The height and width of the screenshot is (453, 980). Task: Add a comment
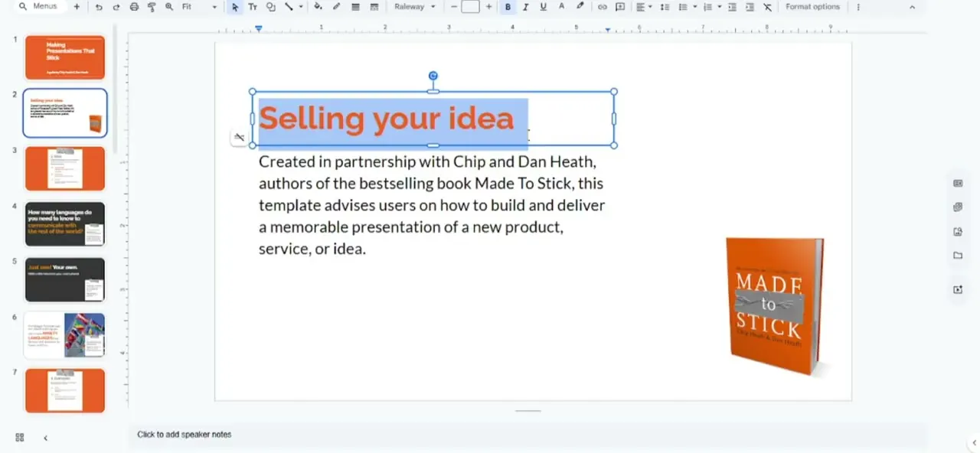tap(620, 7)
